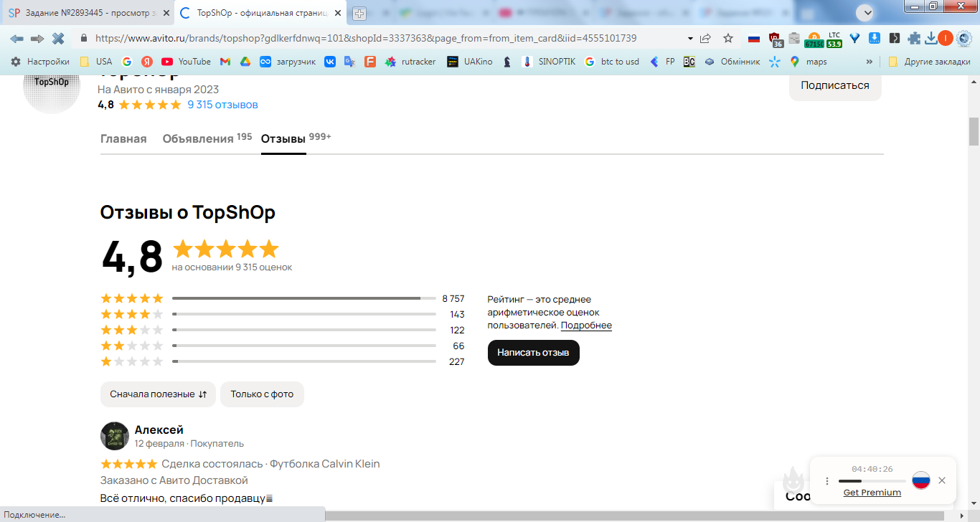Open the Сначала полезные sort dropdown
980x522 pixels.
pos(158,394)
